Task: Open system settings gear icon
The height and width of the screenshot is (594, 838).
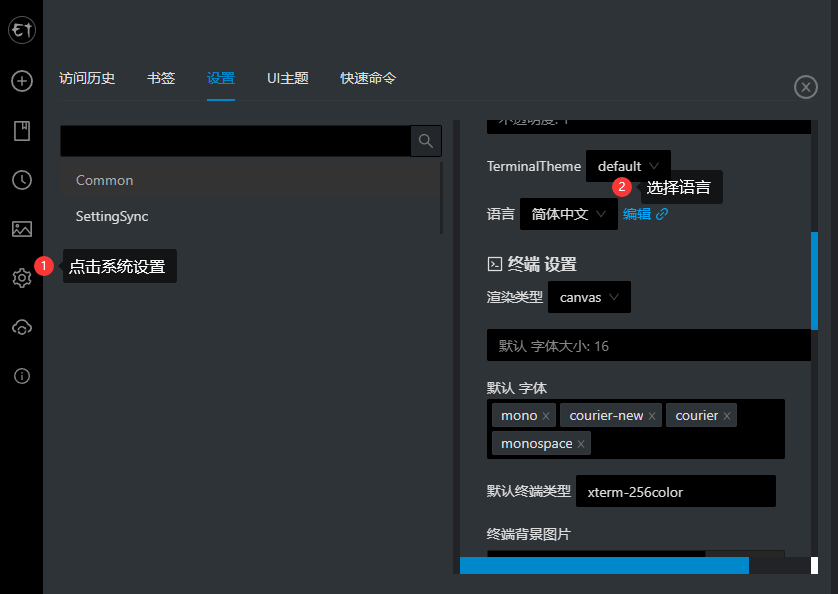Action: [22, 278]
